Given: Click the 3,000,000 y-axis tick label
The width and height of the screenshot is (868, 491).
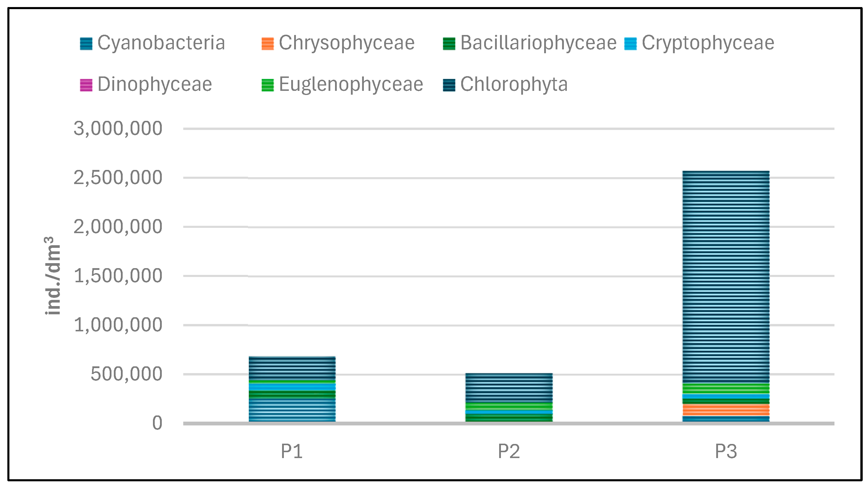Looking at the screenshot, I should [118, 129].
